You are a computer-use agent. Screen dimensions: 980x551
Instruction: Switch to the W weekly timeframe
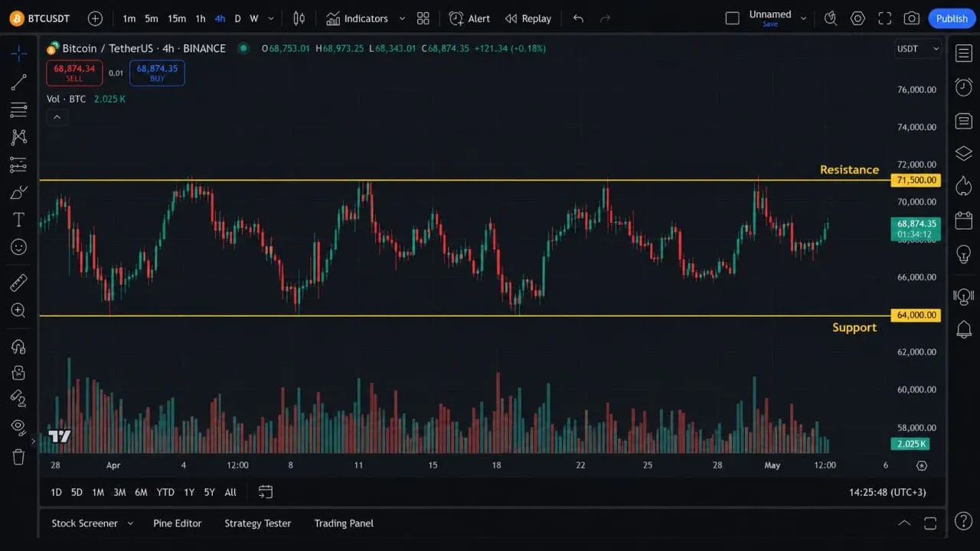coord(254,18)
